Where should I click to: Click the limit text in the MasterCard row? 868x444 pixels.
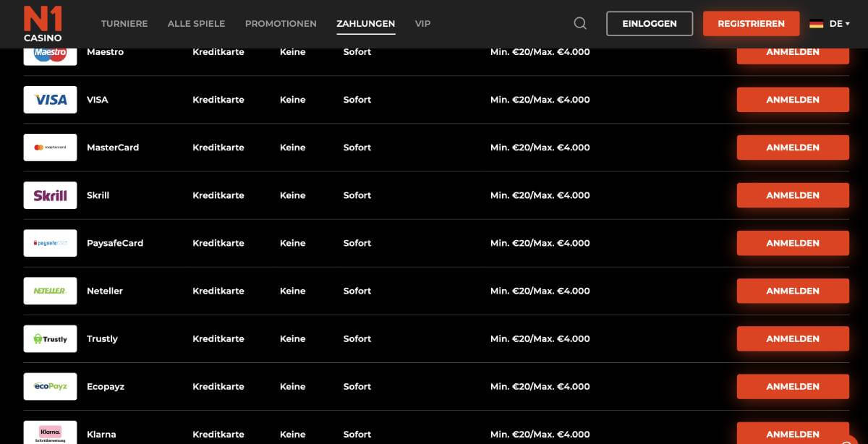pyautogui.click(x=540, y=148)
